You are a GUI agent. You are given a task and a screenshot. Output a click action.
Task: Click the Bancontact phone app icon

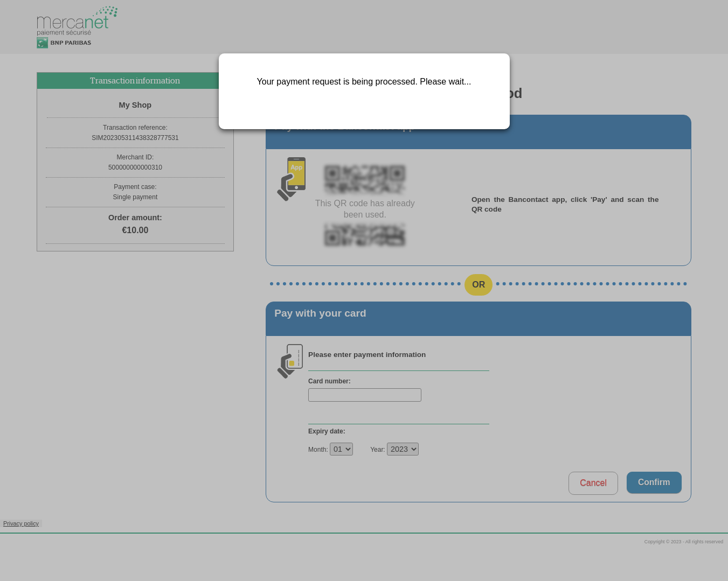point(292,179)
